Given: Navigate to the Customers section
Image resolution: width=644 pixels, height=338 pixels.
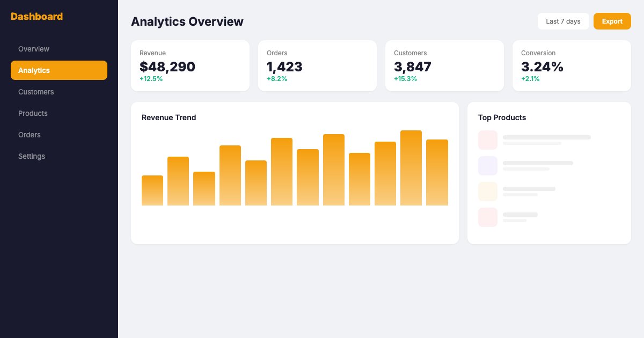Looking at the screenshot, I should click(x=36, y=92).
